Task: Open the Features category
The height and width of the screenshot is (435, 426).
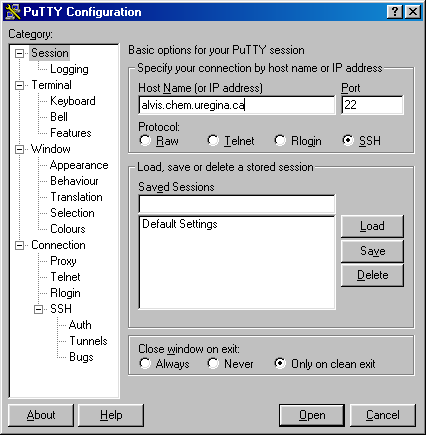Action: click(x=71, y=133)
